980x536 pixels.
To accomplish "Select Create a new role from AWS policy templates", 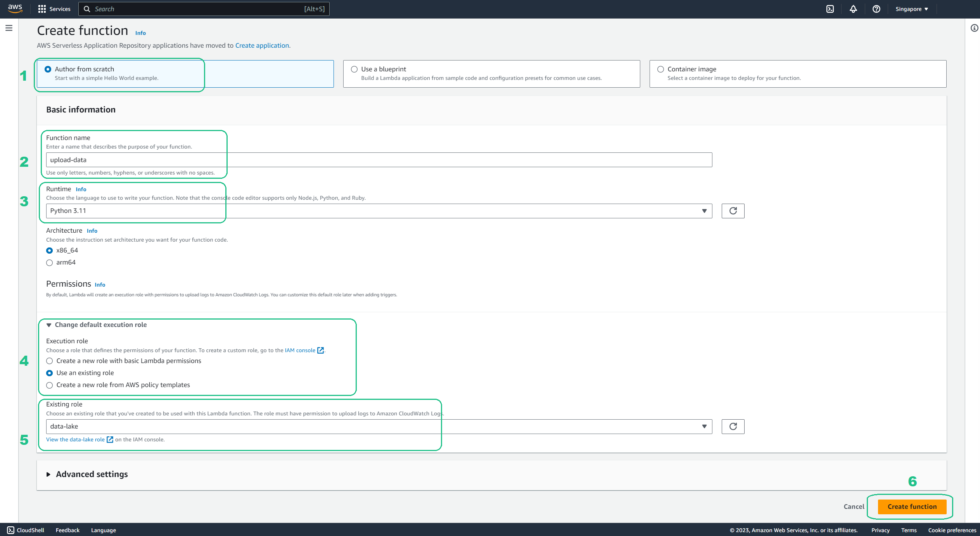I will tap(49, 385).
